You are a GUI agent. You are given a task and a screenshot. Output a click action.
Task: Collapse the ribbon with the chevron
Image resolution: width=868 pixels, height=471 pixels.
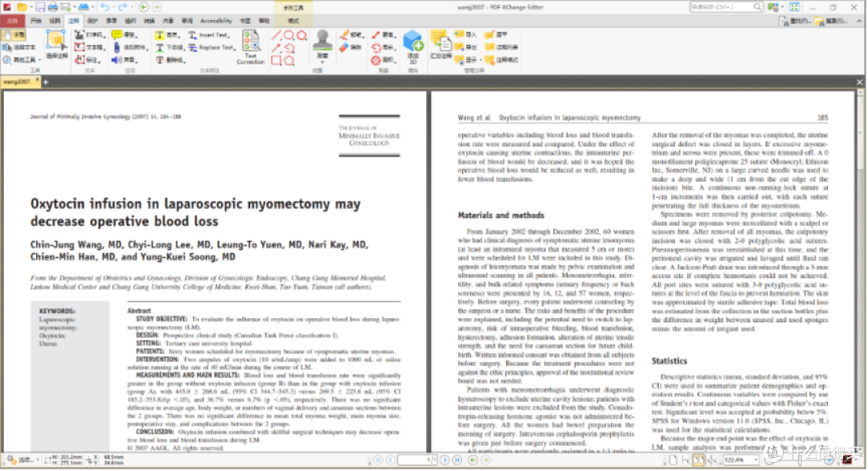click(859, 21)
